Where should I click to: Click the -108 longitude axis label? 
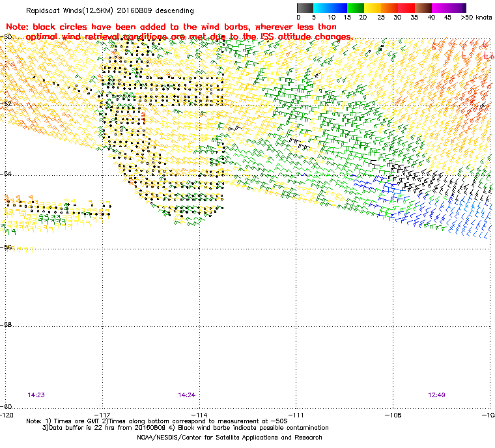pos(393,415)
